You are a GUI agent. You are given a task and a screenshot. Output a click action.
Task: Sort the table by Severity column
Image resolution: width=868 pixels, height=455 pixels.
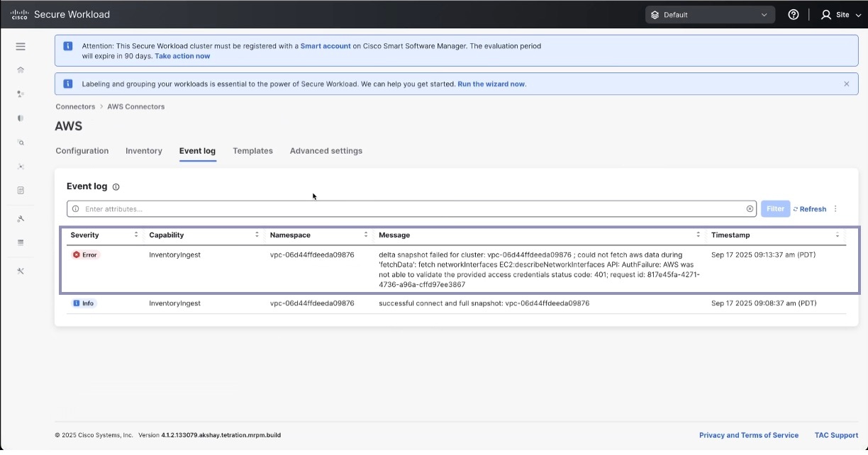[135, 235]
